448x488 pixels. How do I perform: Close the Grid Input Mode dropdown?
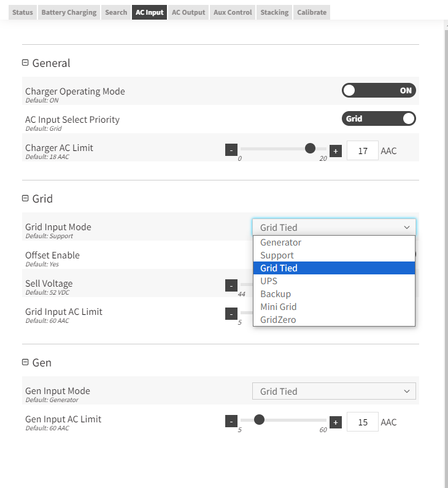[x=334, y=227]
